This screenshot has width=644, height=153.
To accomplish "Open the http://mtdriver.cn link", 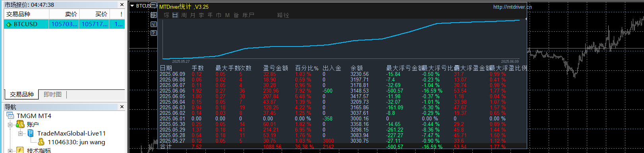I will [512, 7].
